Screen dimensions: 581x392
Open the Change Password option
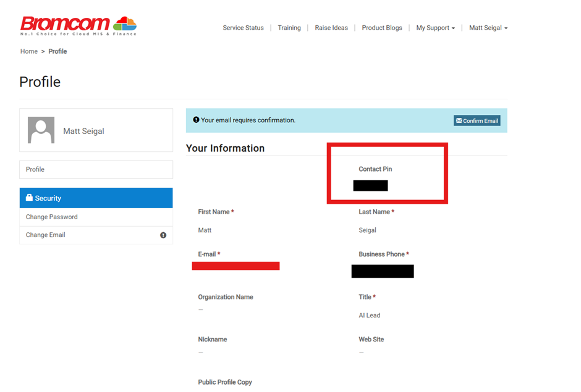(x=52, y=217)
